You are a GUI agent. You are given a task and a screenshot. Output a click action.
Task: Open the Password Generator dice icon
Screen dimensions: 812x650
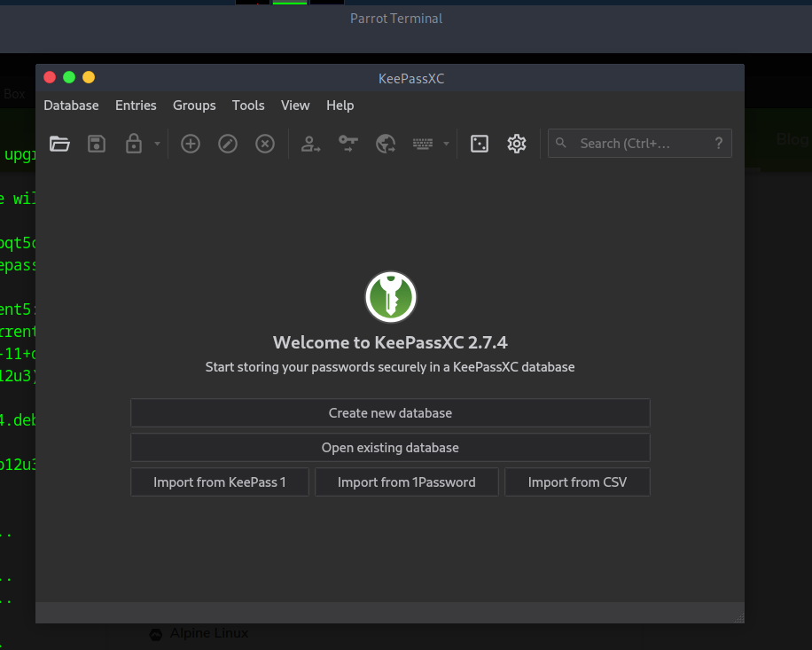tap(480, 144)
